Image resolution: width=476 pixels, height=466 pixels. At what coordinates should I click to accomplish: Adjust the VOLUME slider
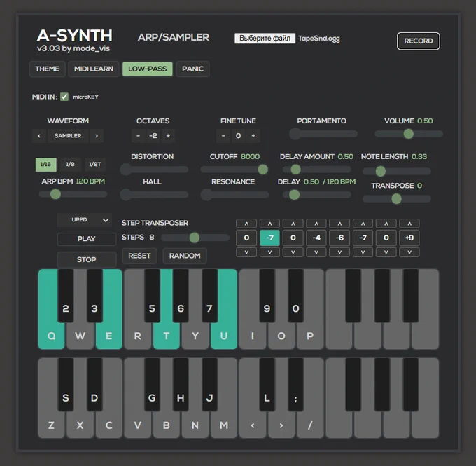(409, 134)
